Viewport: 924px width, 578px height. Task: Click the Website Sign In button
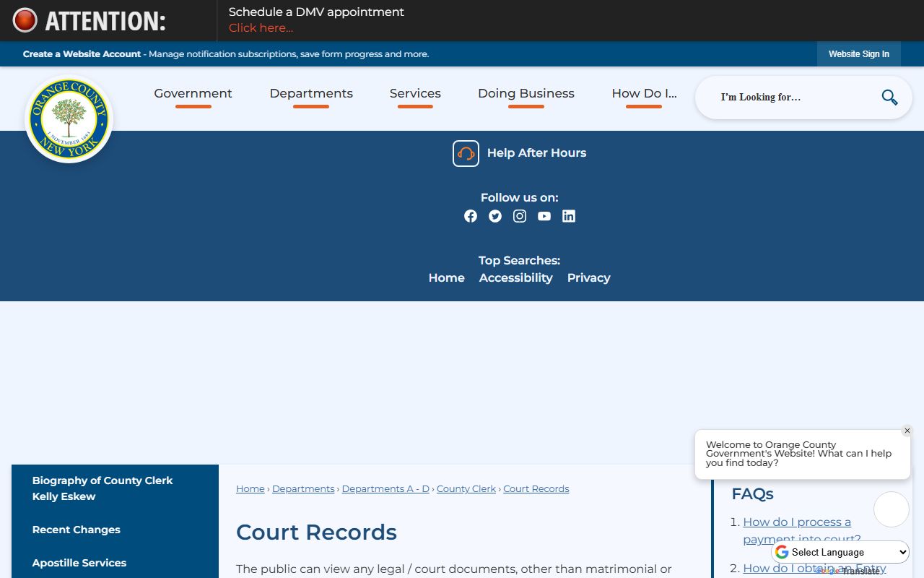[859, 54]
